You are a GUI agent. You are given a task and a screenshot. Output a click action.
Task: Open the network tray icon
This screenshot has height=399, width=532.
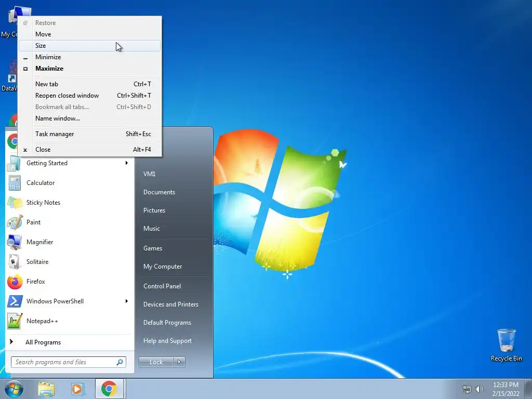point(467,389)
